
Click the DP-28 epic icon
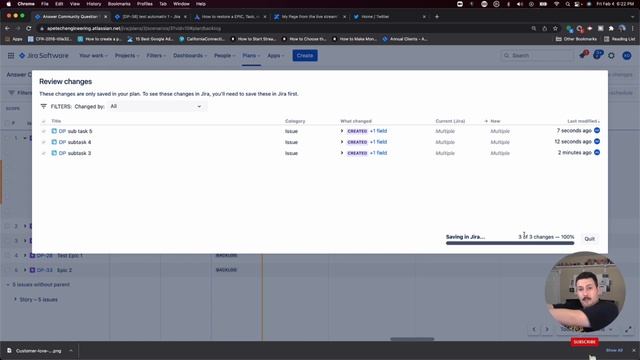point(33,256)
